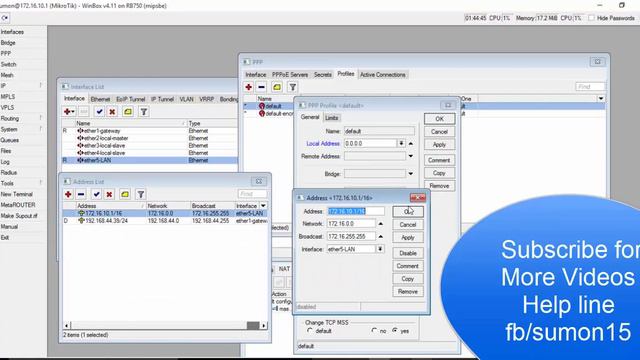Close the Address 172.16.10.1/16 dialog
Image resolution: width=640 pixels, height=360 pixels.
click(x=418, y=198)
